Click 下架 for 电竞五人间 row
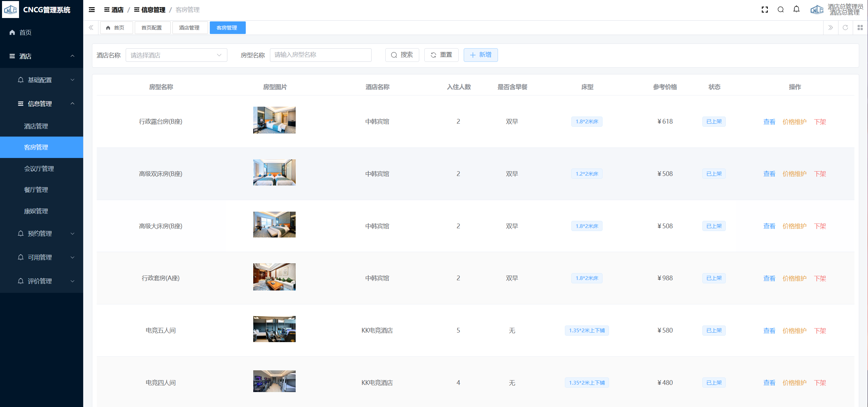 click(820, 331)
